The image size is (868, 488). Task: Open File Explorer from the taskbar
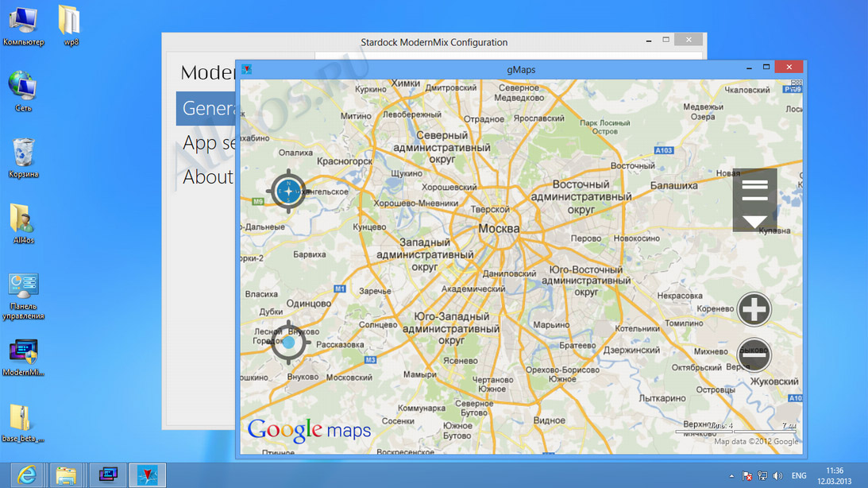tap(66, 475)
